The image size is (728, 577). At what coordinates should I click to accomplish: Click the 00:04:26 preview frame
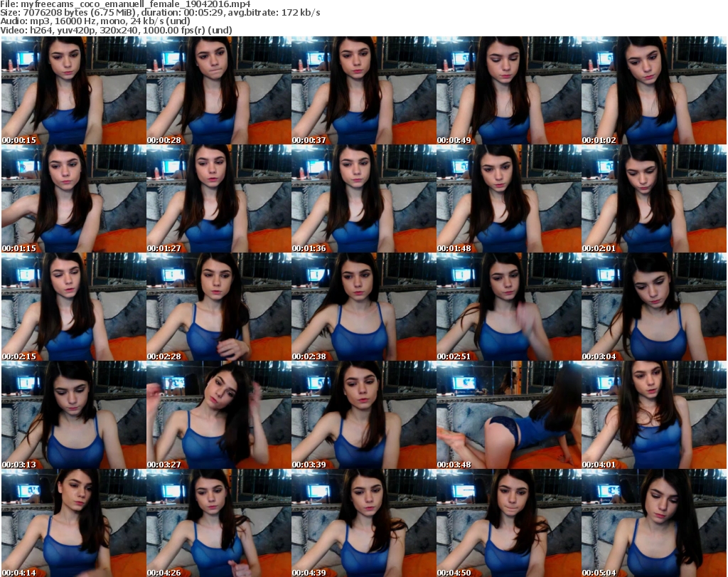coord(219,523)
